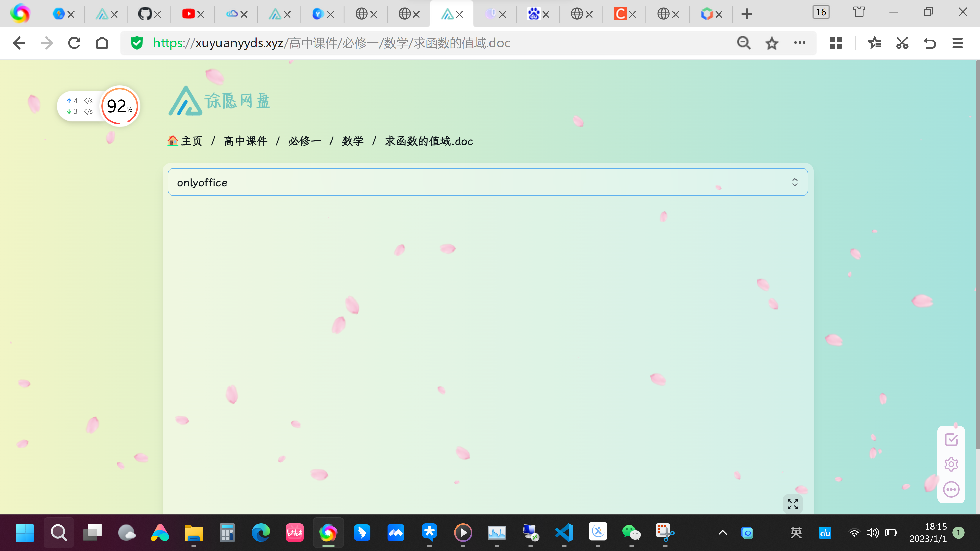Click the address bar URL

pyautogui.click(x=331, y=43)
